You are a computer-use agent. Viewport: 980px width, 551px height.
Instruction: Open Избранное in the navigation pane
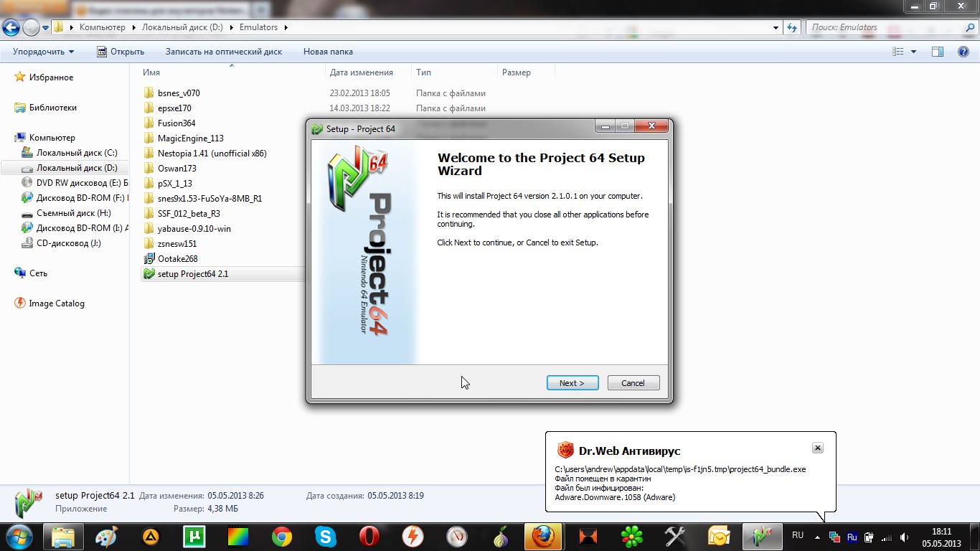pos(51,77)
